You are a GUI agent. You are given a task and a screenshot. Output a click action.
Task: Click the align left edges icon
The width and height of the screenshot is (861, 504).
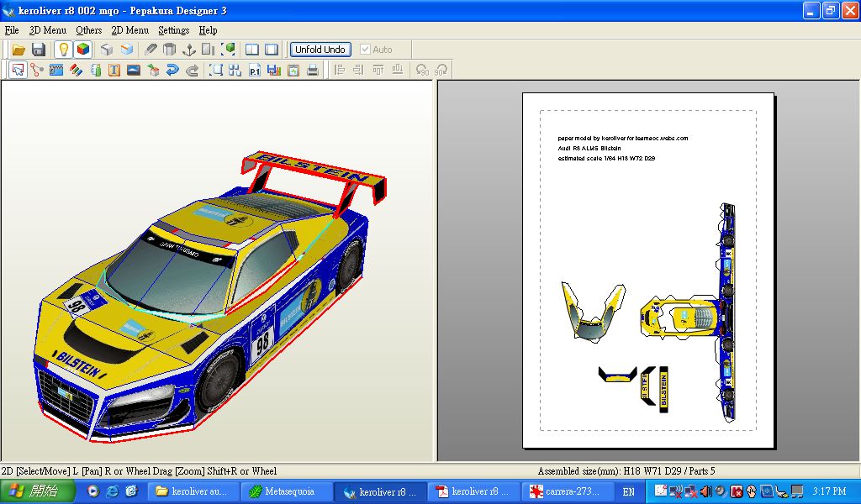340,71
